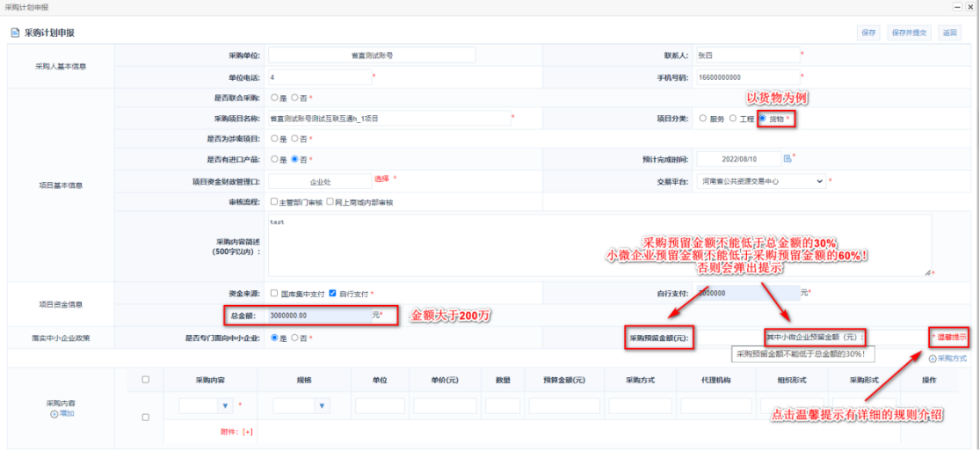Image resolution: width=980 pixels, height=451 pixels.
Task: Click the 采购方式 plus icon link
Action: 933,359
